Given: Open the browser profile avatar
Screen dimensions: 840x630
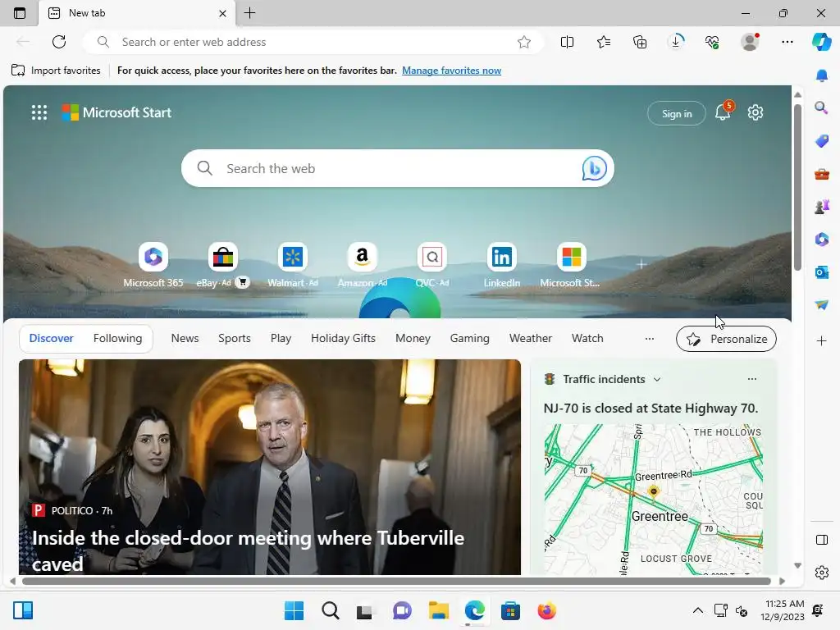Looking at the screenshot, I should (750, 42).
